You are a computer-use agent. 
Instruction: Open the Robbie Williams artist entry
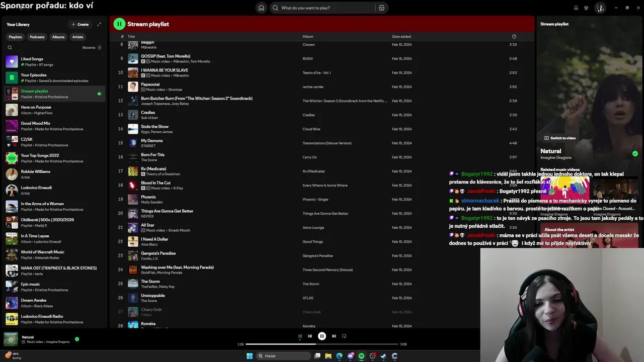[x=54, y=174]
